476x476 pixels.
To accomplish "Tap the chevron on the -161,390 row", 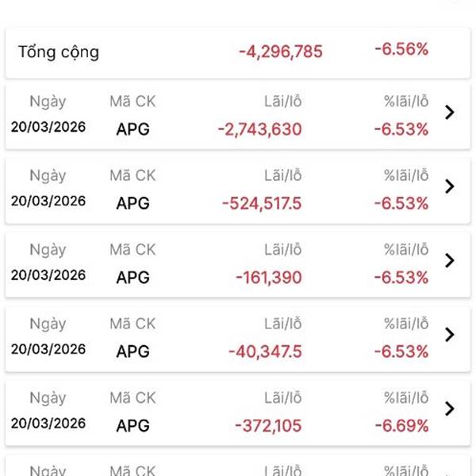I will click(x=450, y=260).
